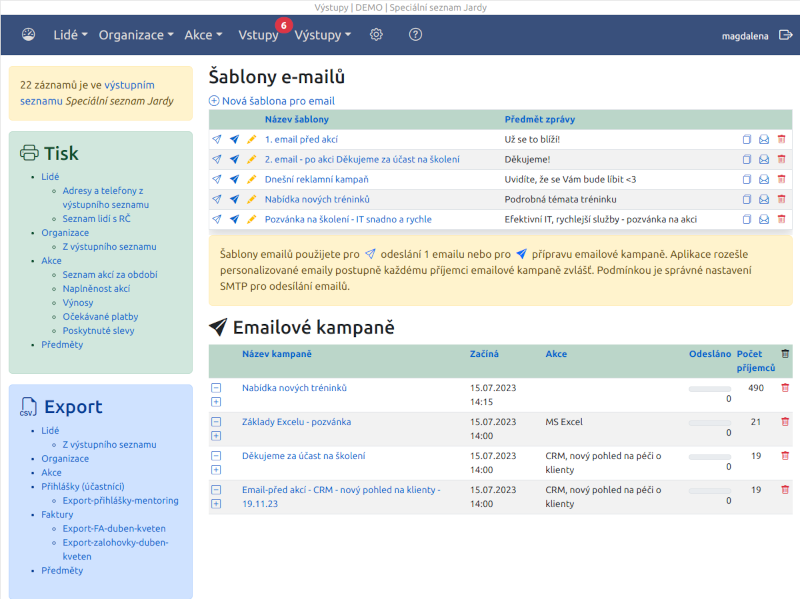The width and height of the screenshot is (800, 599).
Task: Click recipient count '490'
Action: click(x=756, y=388)
